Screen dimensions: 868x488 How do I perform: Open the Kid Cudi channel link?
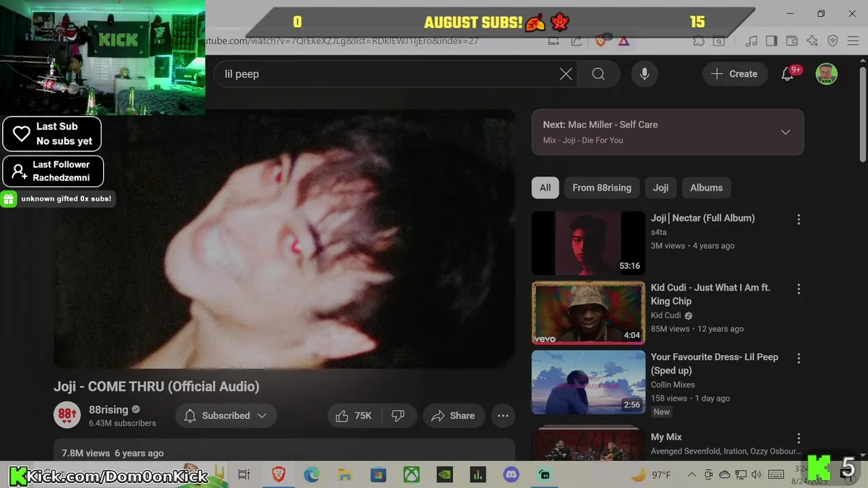(x=666, y=315)
